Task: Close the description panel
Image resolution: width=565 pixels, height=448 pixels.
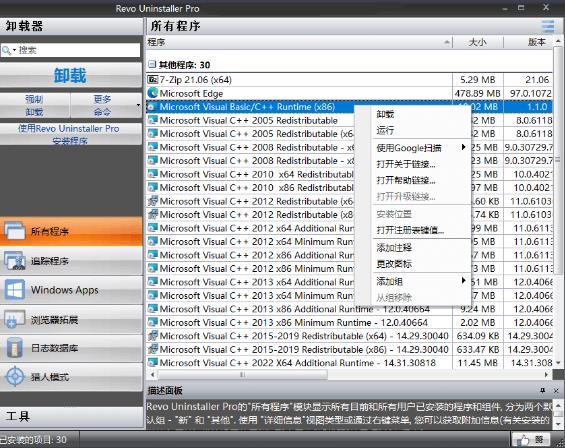Action: click(x=556, y=390)
